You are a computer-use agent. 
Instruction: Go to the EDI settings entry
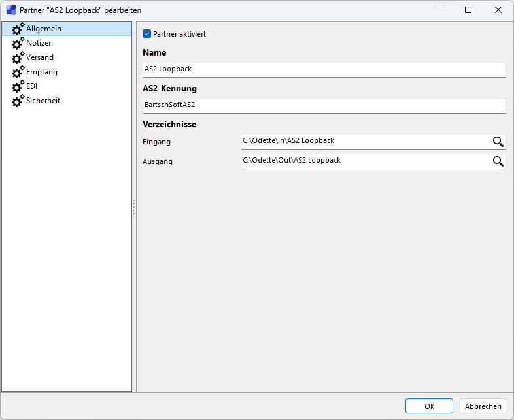[32, 86]
